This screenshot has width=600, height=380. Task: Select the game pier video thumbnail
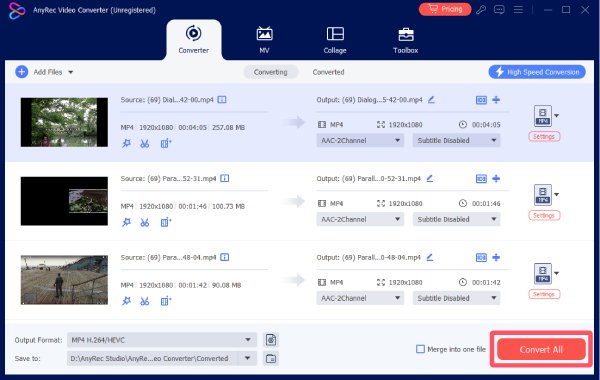64,280
